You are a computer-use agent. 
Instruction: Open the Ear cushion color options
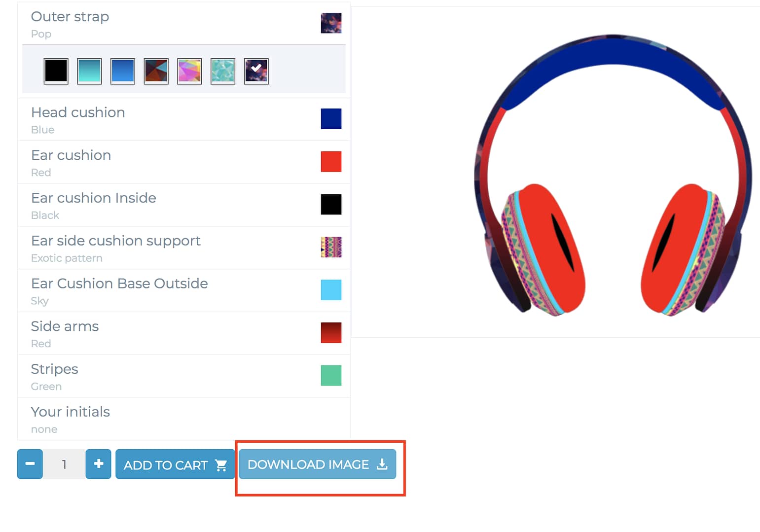point(184,162)
